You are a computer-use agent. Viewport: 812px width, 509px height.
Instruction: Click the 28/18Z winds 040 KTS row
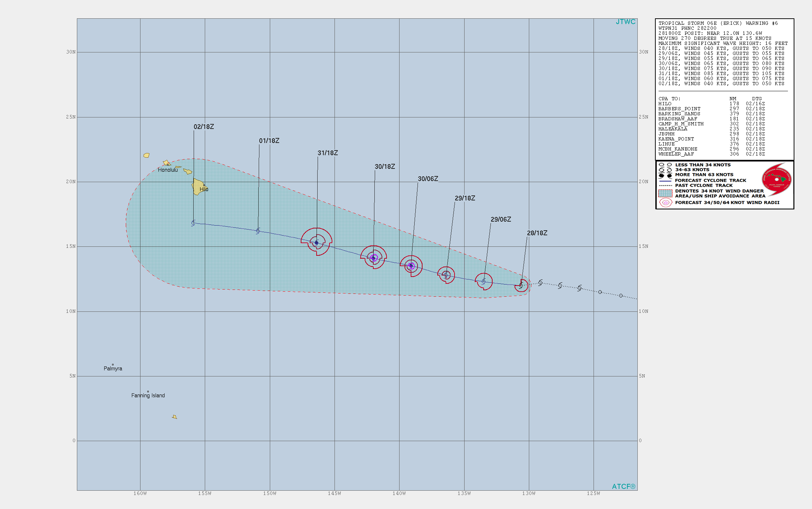coord(721,48)
